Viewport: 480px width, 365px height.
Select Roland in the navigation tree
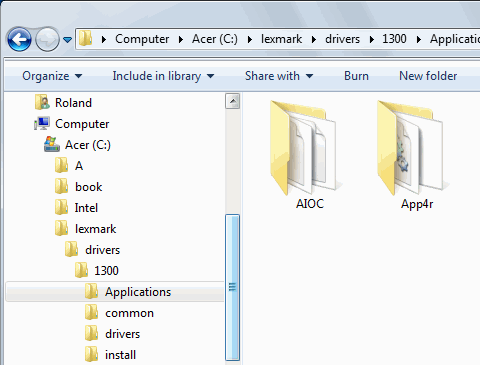pyautogui.click(x=73, y=103)
